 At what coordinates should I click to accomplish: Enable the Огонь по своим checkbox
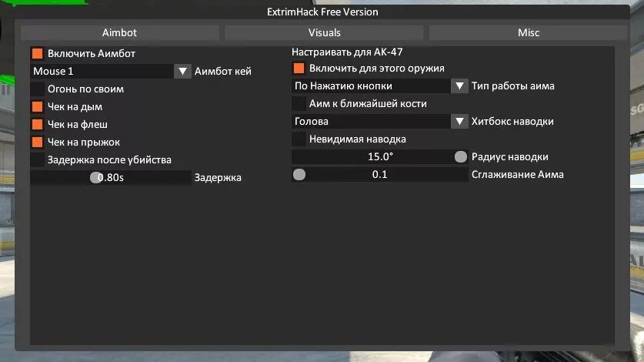[x=38, y=89]
